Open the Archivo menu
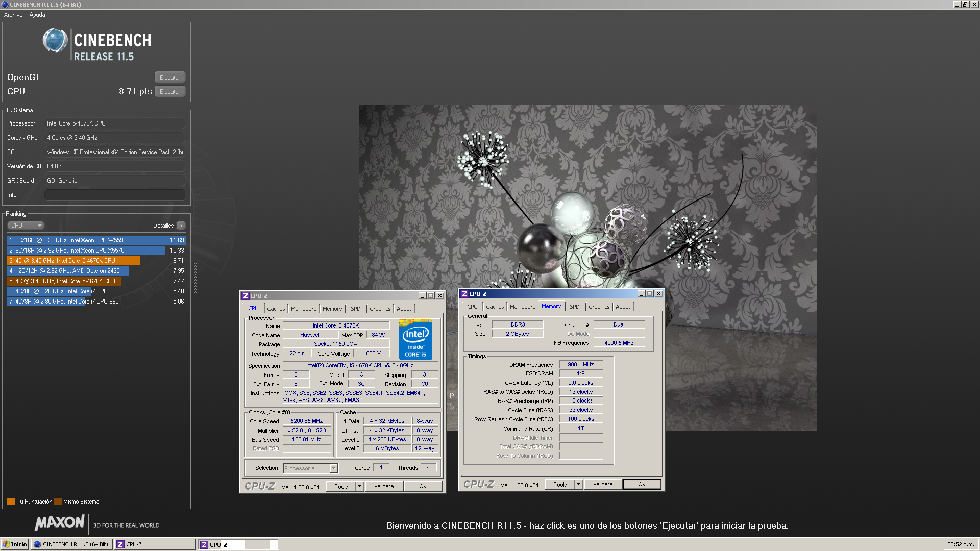 13,15
